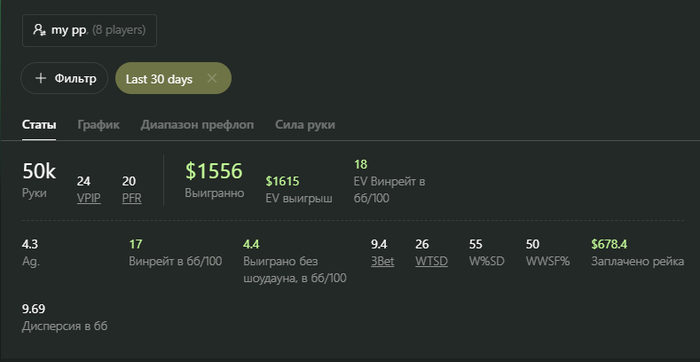
Task: Click the W%SD stat value 55
Action: click(x=475, y=244)
